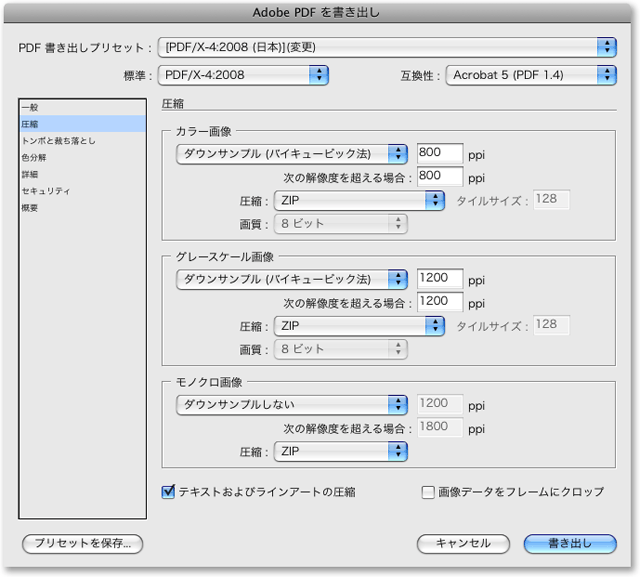This screenshot has height=577, width=640.
Task: Open the PDF書き出しプリセット dropdown
Action: [x=388, y=47]
